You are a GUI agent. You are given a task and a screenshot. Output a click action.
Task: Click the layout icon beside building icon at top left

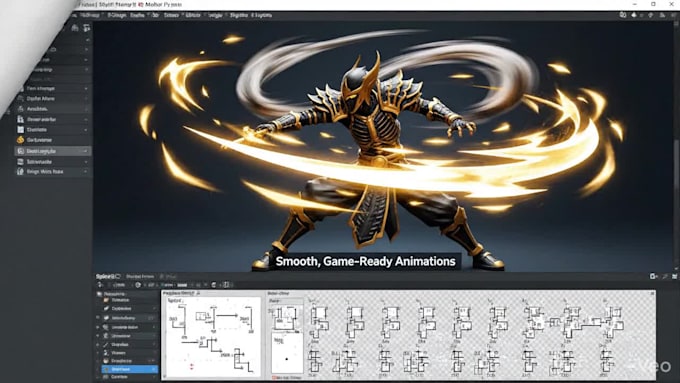click(x=87, y=28)
